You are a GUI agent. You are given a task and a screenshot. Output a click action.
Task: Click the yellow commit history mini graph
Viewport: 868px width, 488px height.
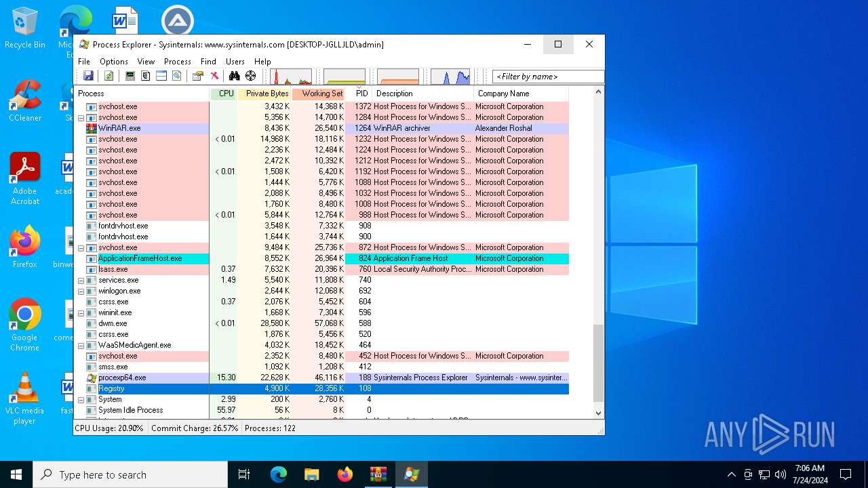[344, 77]
